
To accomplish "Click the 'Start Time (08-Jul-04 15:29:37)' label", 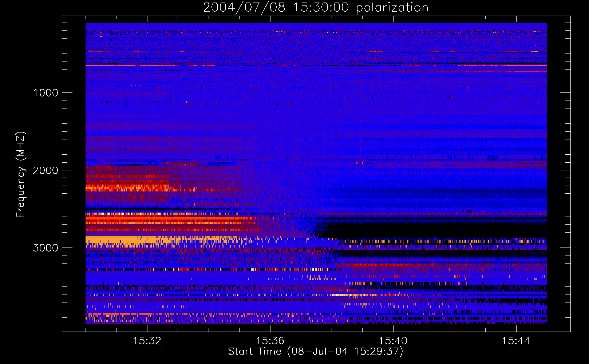I will pos(316,352).
